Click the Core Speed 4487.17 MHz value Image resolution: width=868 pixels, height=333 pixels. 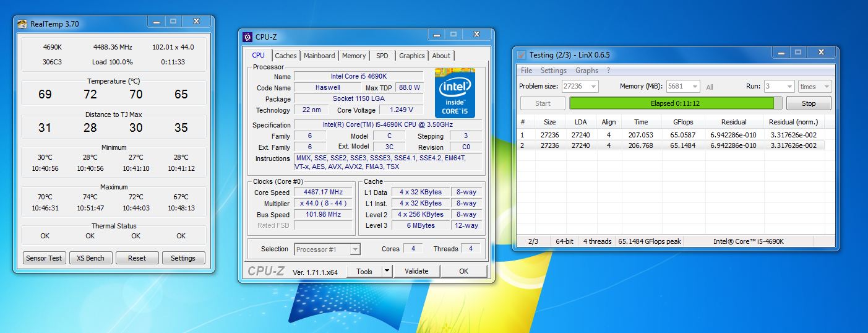323,192
